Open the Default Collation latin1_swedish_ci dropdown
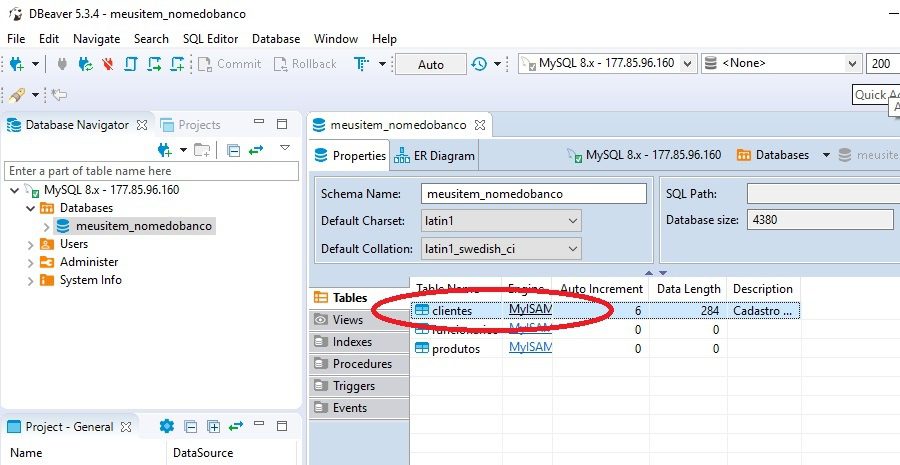This screenshot has width=900, height=465. point(501,249)
